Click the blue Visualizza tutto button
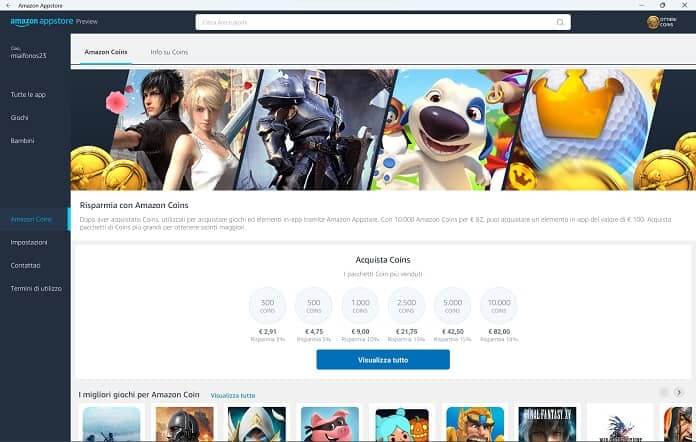 pos(383,359)
